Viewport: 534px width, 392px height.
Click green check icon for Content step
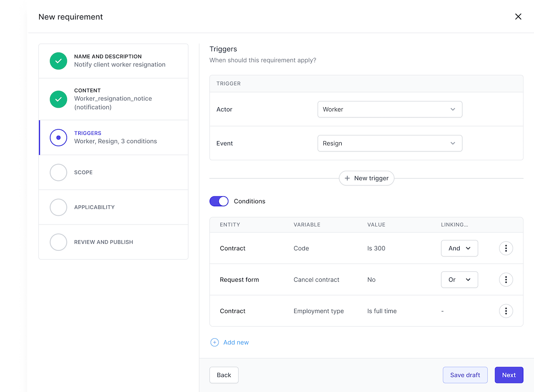pyautogui.click(x=59, y=99)
